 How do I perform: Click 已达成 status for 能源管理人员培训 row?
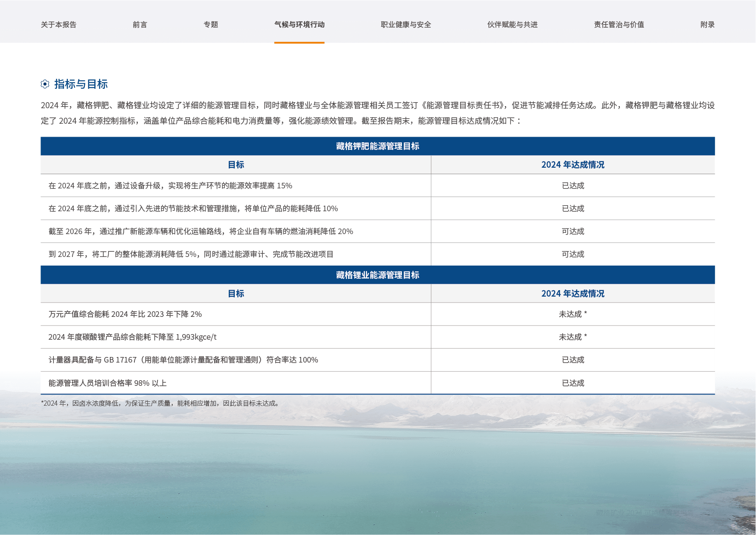(572, 383)
